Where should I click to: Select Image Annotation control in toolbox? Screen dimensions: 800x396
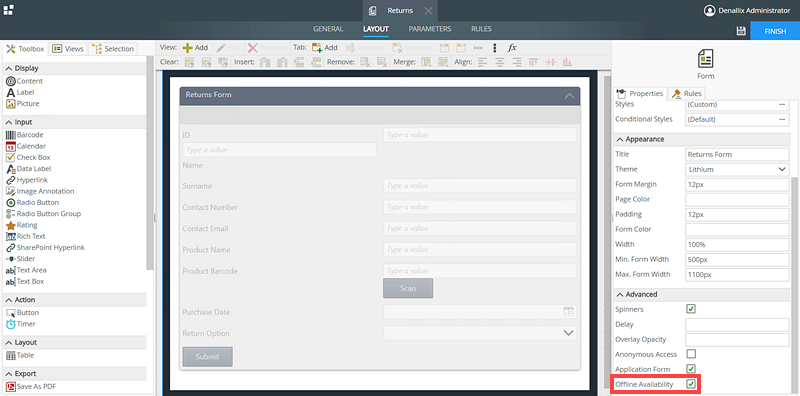(x=40, y=191)
